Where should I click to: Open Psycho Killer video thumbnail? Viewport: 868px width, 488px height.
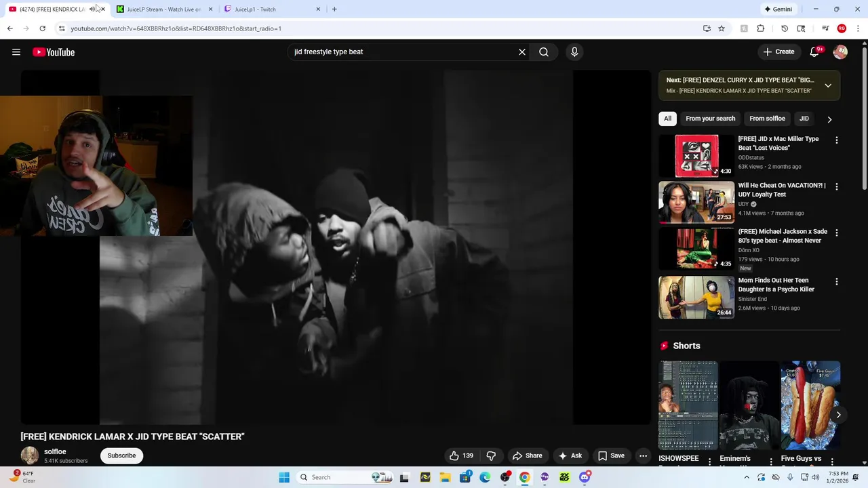[696, 297]
